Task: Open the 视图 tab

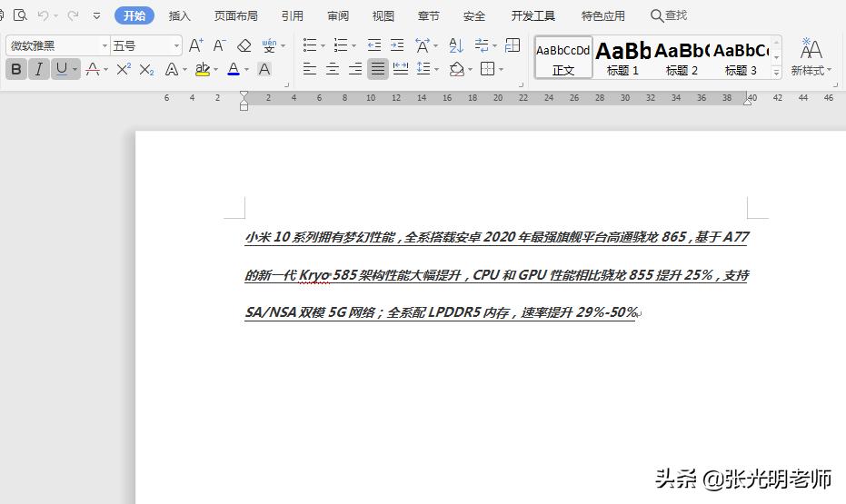Action: (x=383, y=16)
